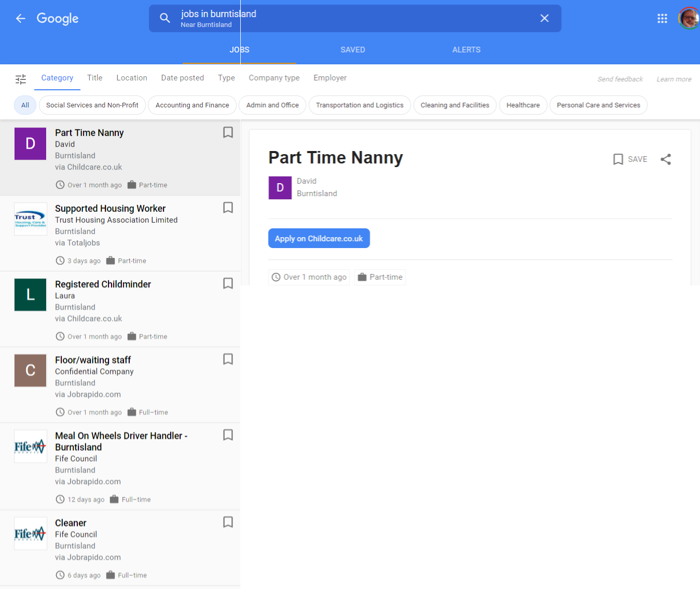Go back using the arrow beside Google
Image resolution: width=700 pixels, height=589 pixels.
pos(21,19)
